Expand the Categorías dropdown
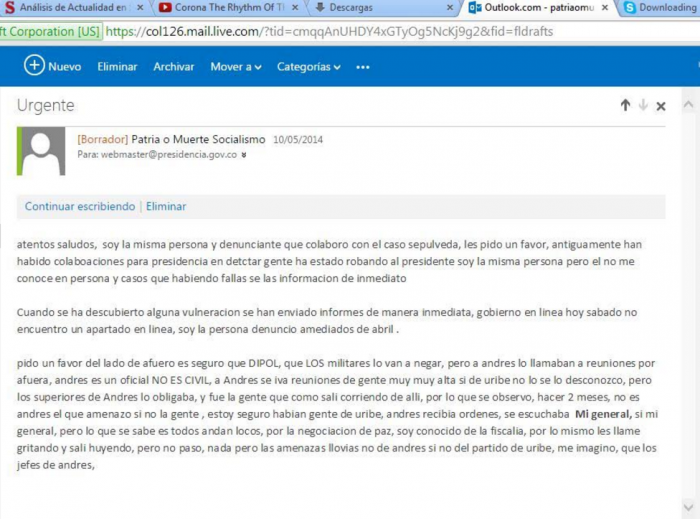Image resolution: width=700 pixels, height=519 pixels. (308, 67)
